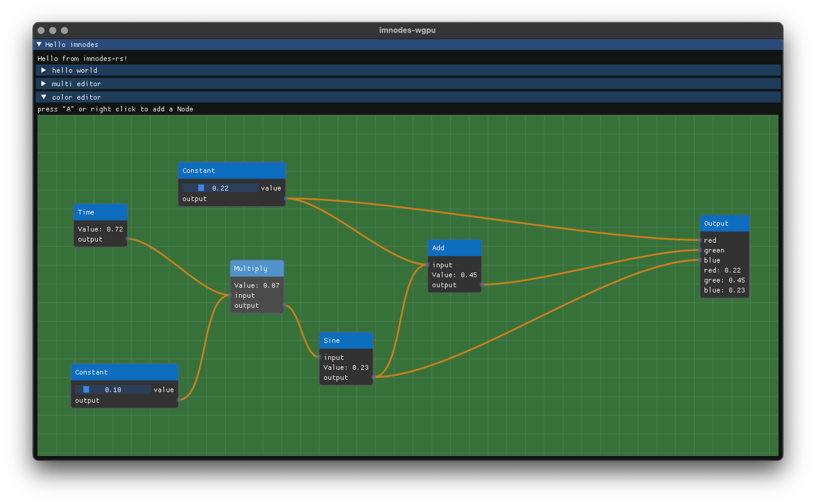The height and width of the screenshot is (504, 816).
Task: Click the Output node red pin
Action: pos(700,240)
